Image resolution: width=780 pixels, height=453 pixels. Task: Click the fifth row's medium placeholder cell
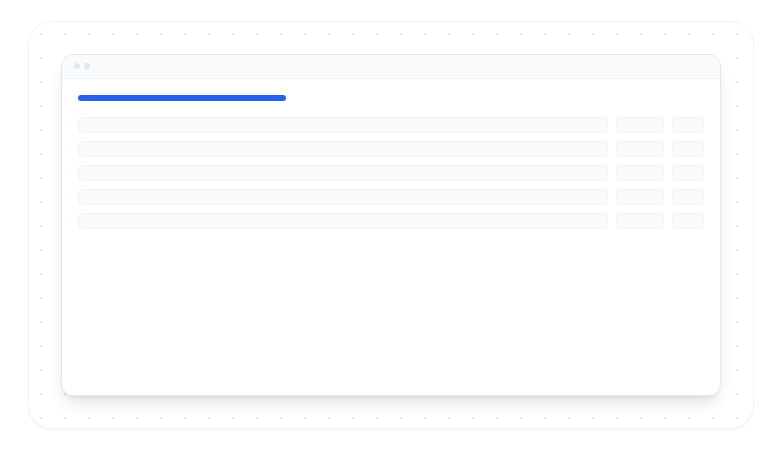(x=640, y=221)
